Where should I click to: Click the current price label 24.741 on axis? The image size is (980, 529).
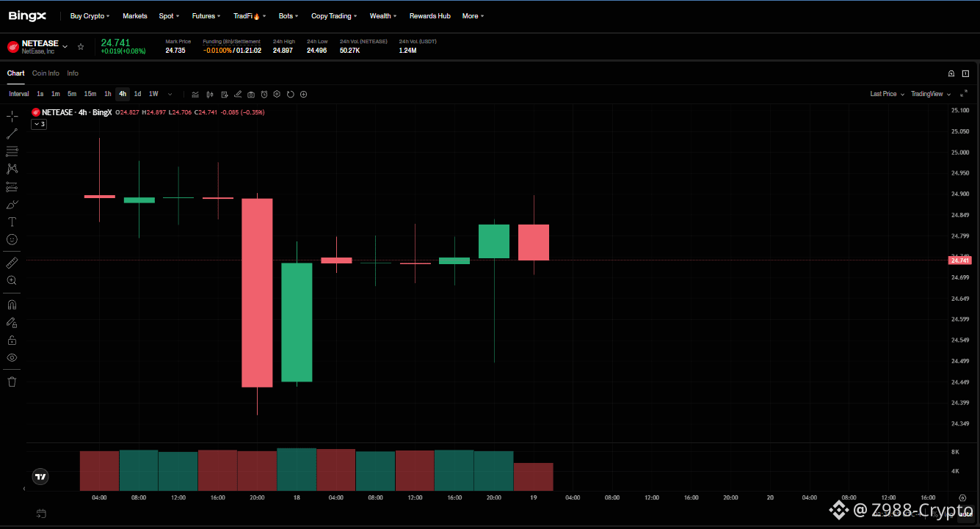pyautogui.click(x=960, y=260)
